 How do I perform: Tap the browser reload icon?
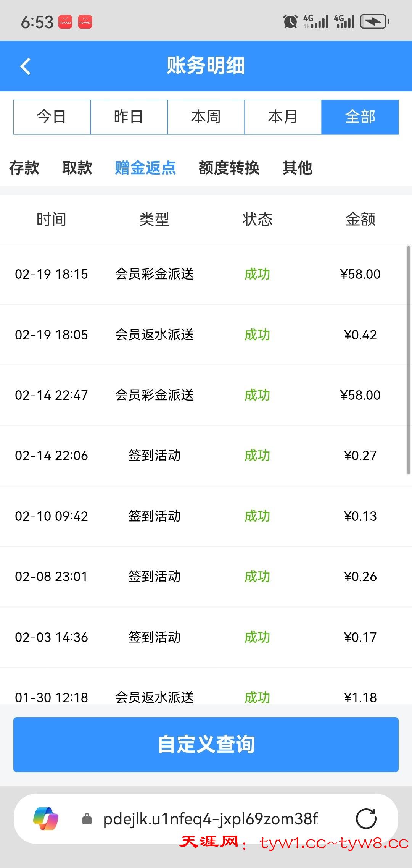[366, 819]
